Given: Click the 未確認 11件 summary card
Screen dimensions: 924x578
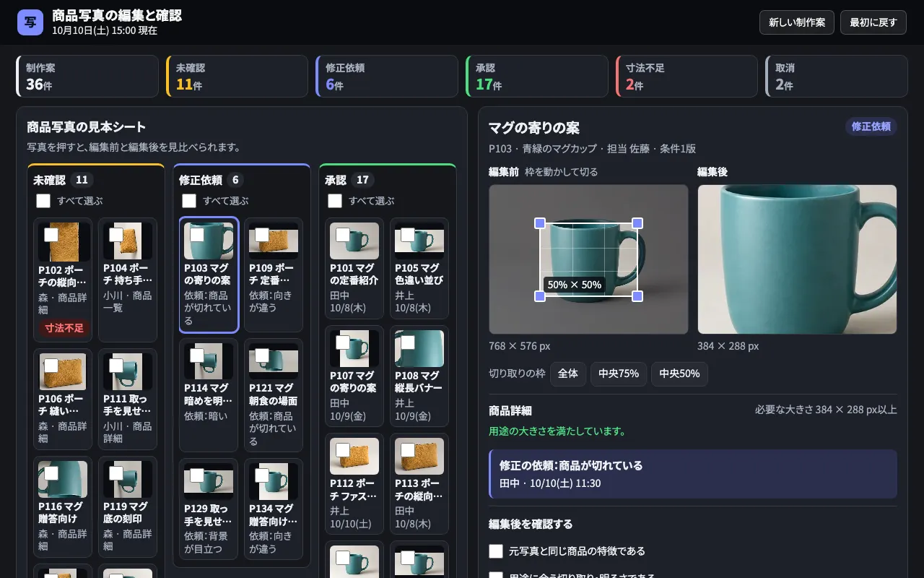Looking at the screenshot, I should tap(237, 76).
